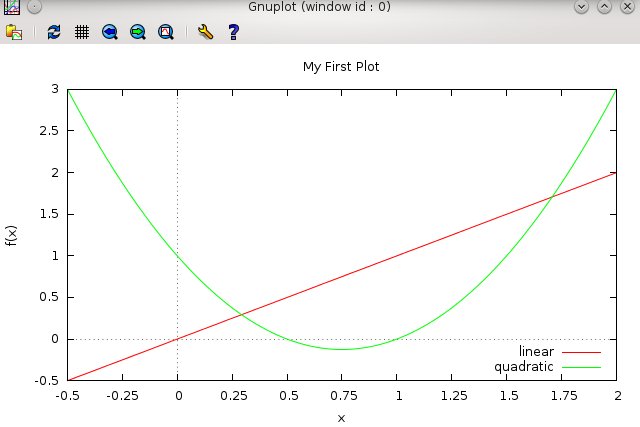Image resolution: width=640 pixels, height=427 pixels.
Task: Minimize the Gnuplot window
Action: pos(583,7)
